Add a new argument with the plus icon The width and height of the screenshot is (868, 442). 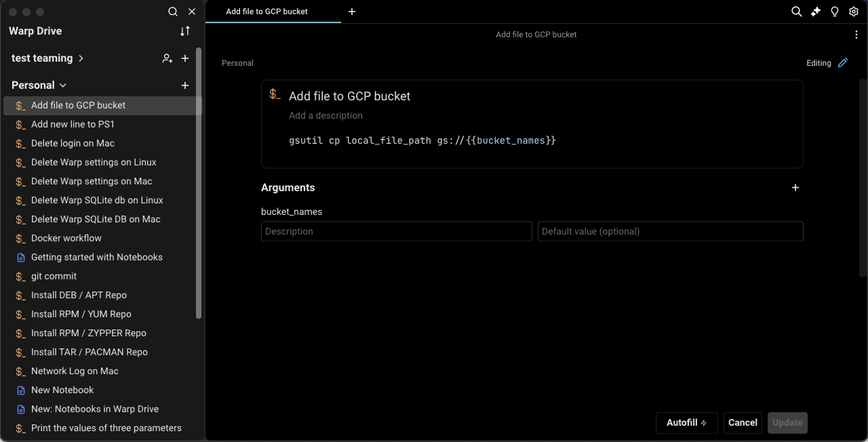tap(795, 188)
